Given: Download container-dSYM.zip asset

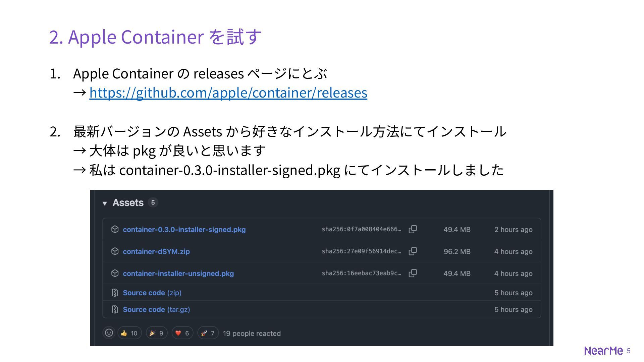Looking at the screenshot, I should coord(156,251).
